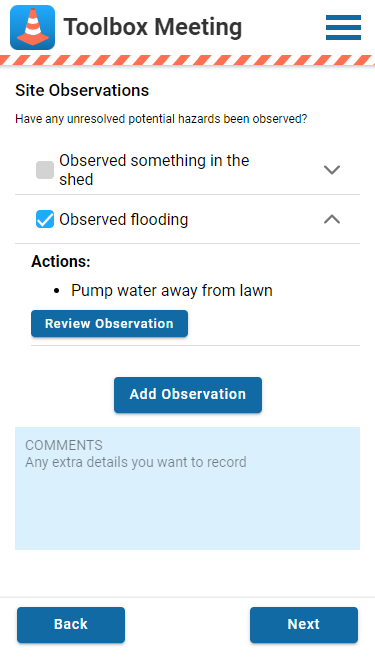Go Back to the previous step
This screenshot has width=375, height=667.
point(71,624)
